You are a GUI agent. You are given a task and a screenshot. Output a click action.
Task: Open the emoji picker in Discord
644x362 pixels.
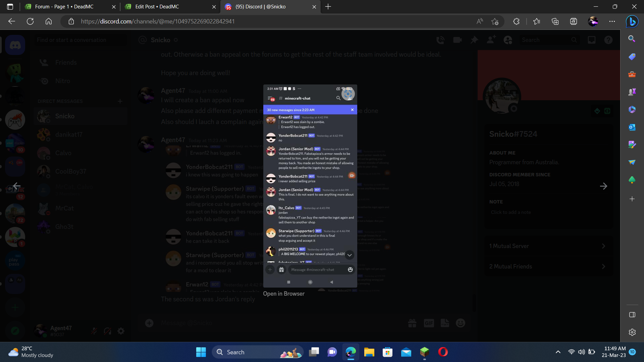(x=461, y=323)
